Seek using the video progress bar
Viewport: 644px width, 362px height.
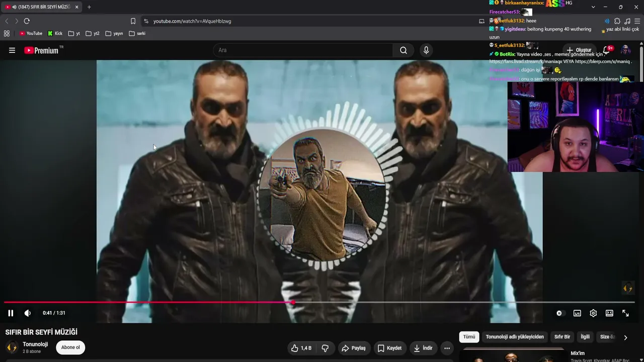click(319, 302)
